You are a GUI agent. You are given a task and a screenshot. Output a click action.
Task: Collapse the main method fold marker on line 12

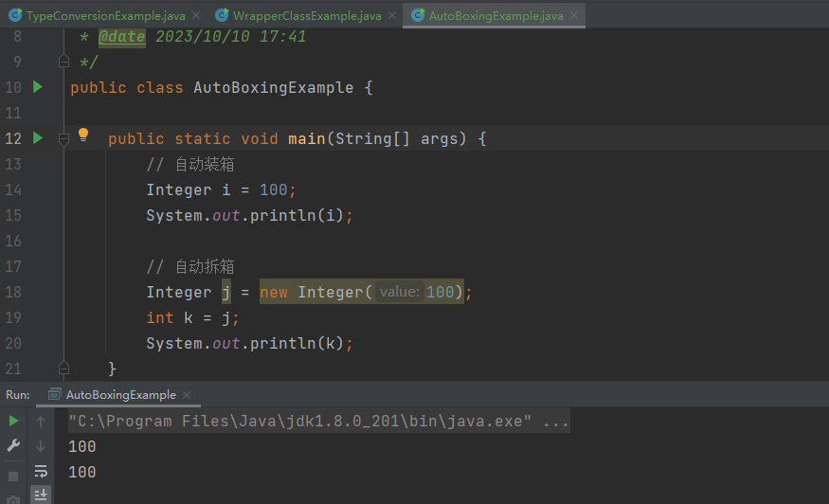click(64, 139)
